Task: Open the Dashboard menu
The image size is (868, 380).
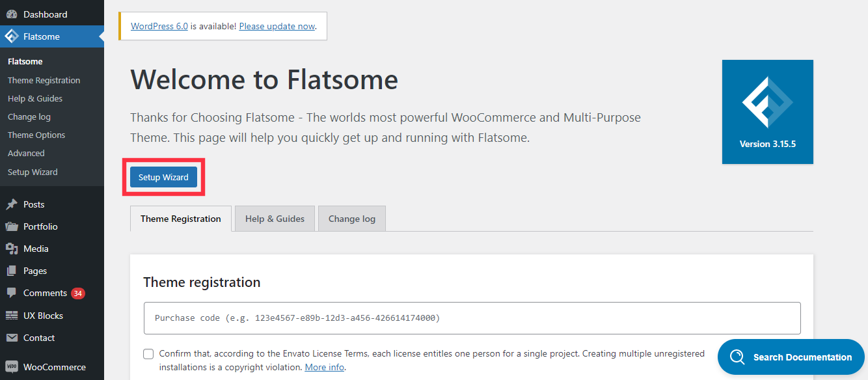Action: [x=52, y=14]
